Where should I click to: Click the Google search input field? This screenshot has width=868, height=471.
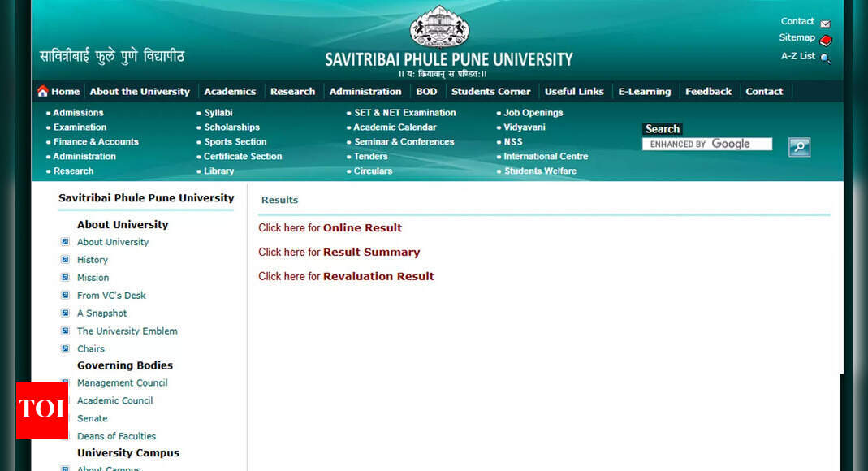706,145
